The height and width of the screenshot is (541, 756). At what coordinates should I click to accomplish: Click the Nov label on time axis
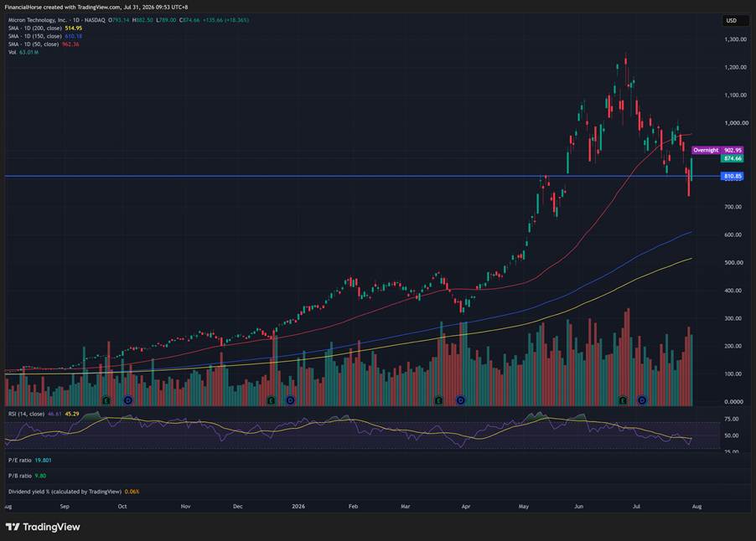(x=185, y=507)
